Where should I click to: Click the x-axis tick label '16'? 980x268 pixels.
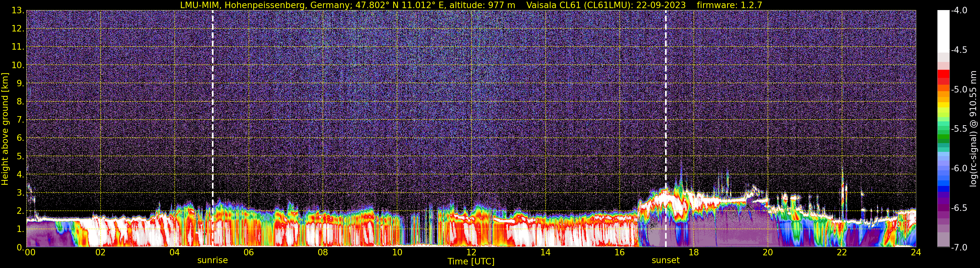click(x=619, y=252)
